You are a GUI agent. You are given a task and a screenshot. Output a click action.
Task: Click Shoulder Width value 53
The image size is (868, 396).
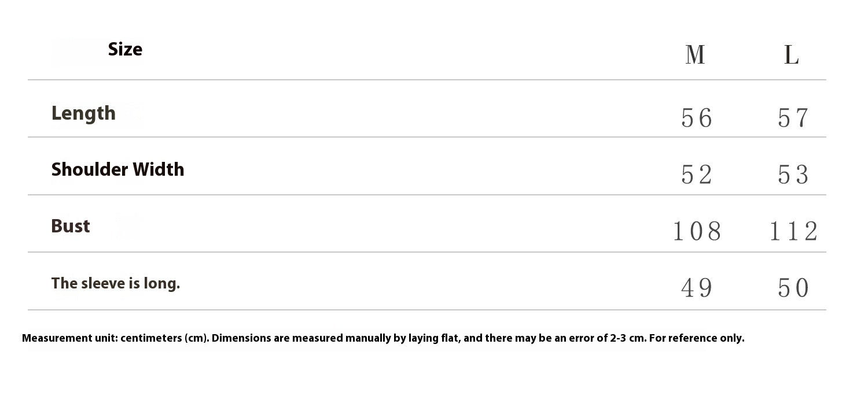click(792, 175)
